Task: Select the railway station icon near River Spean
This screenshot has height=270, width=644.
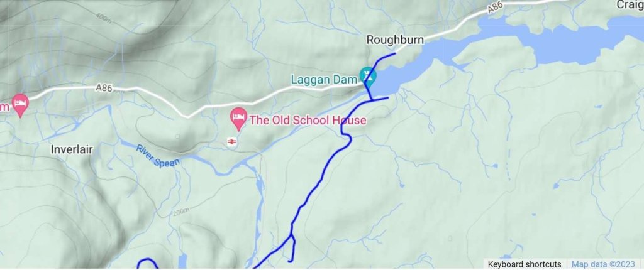Action: click(x=231, y=142)
